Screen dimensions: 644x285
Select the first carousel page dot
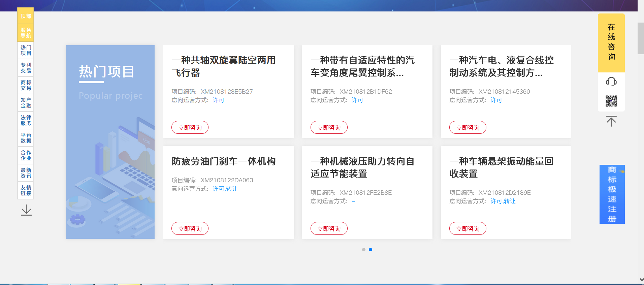click(x=363, y=250)
